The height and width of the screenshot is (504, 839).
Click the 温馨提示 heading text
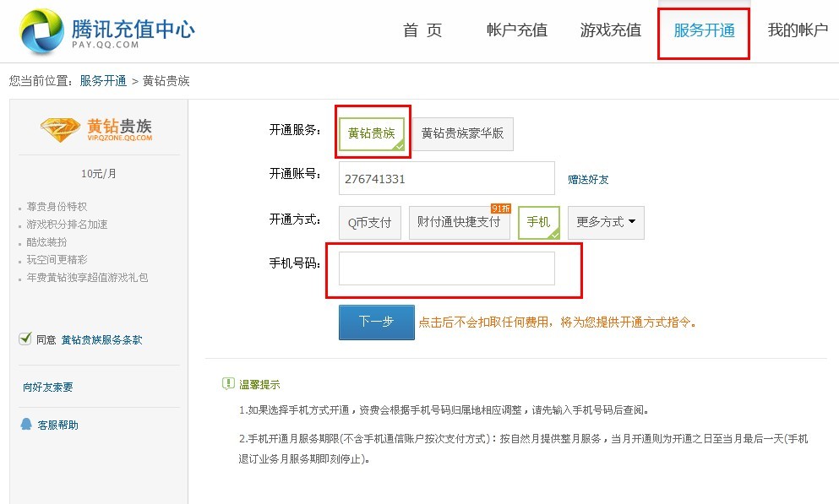[x=259, y=384]
